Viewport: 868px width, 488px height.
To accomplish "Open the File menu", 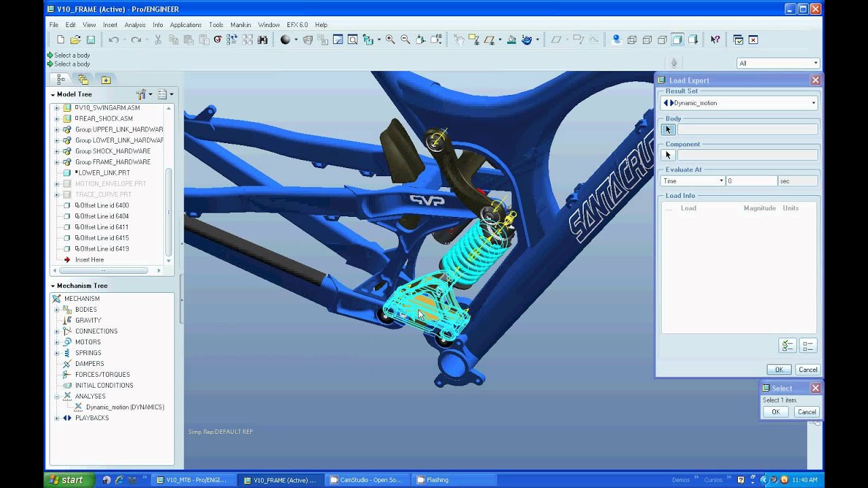I will coord(54,25).
